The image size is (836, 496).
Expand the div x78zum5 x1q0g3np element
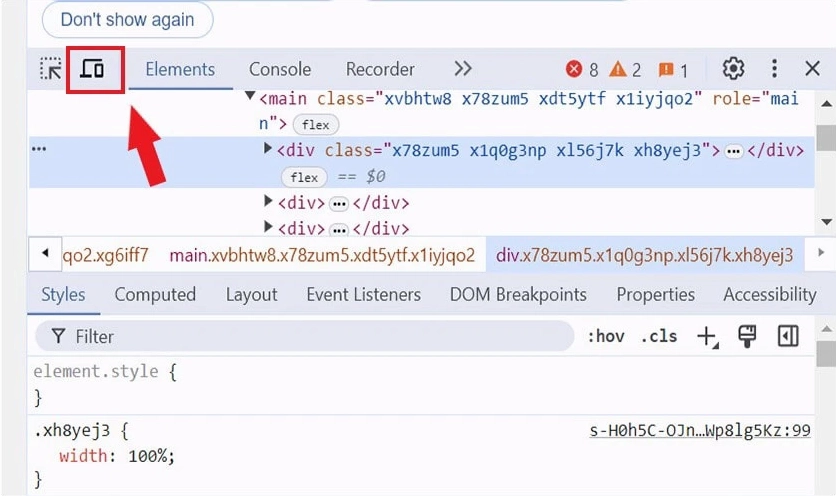point(267,149)
